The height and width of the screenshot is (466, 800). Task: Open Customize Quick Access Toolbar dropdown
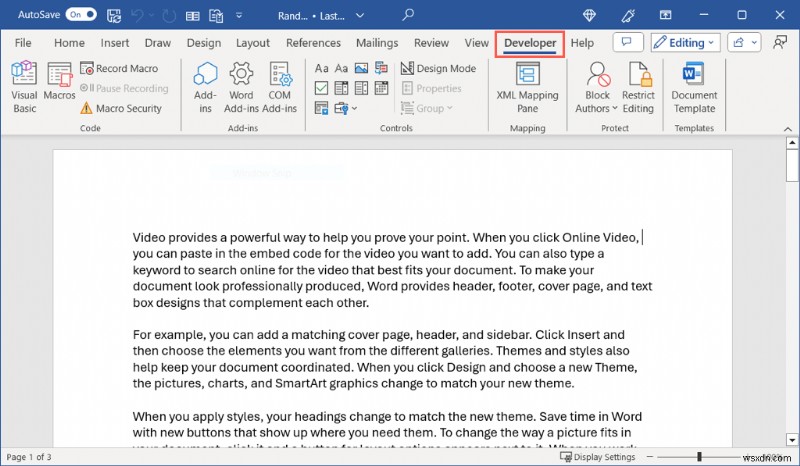coord(239,16)
